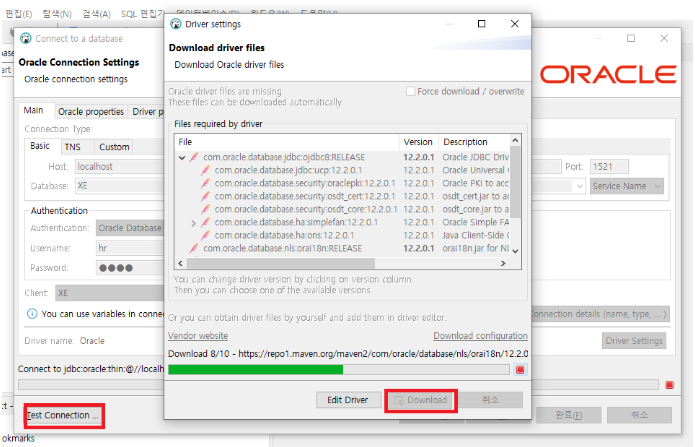Image resolution: width=695 pixels, height=447 pixels.
Task: Enable Force download / overwrite checkbox
Action: coord(410,91)
